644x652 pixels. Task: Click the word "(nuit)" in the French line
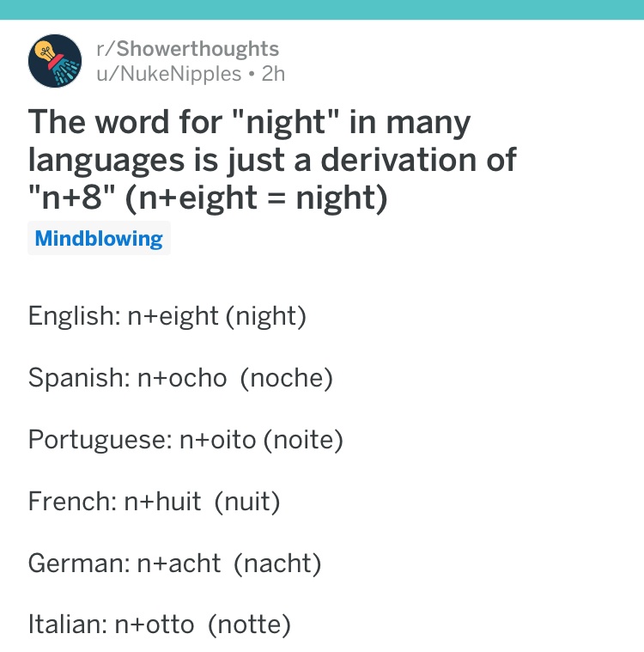(247, 502)
